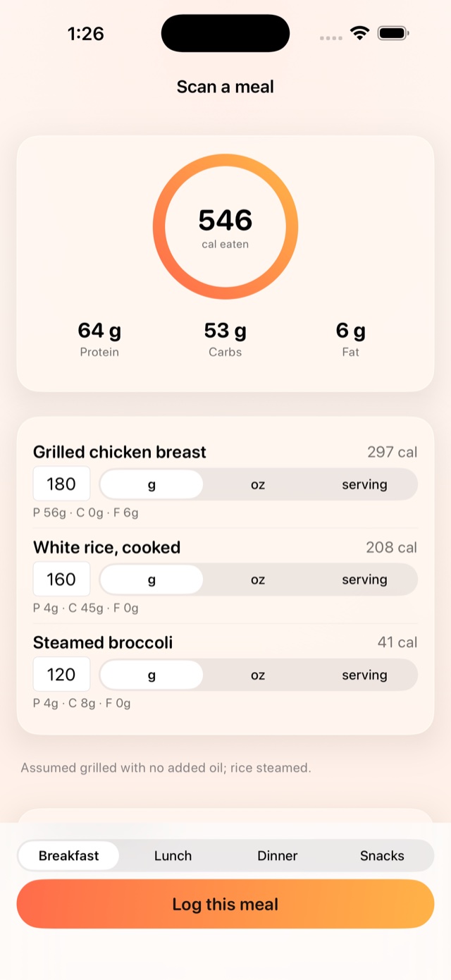Log this meal
Screen dimensions: 451x980
point(225,904)
